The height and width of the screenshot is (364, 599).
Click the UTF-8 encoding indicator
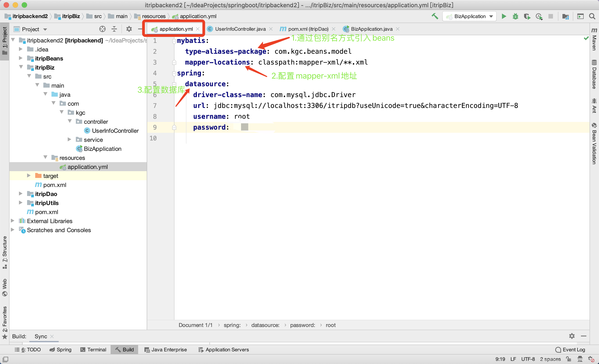coord(528,359)
